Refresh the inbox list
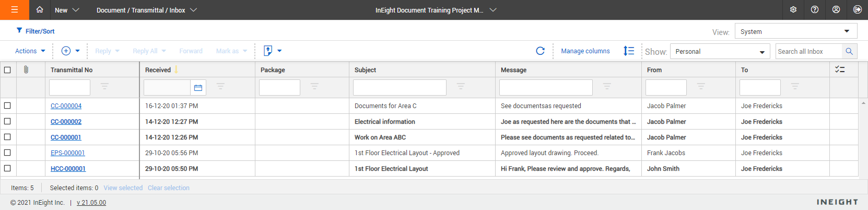The image size is (868, 210). [540, 51]
